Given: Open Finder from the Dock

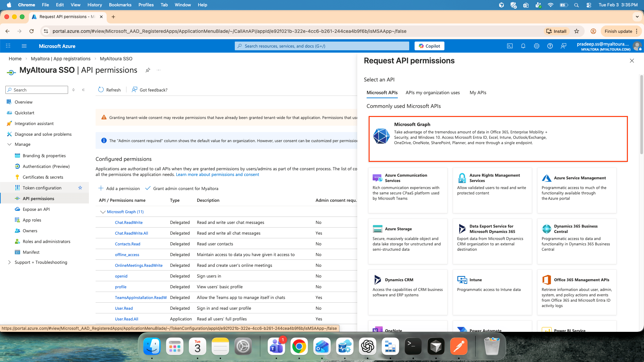Looking at the screenshot, I should [152, 346].
